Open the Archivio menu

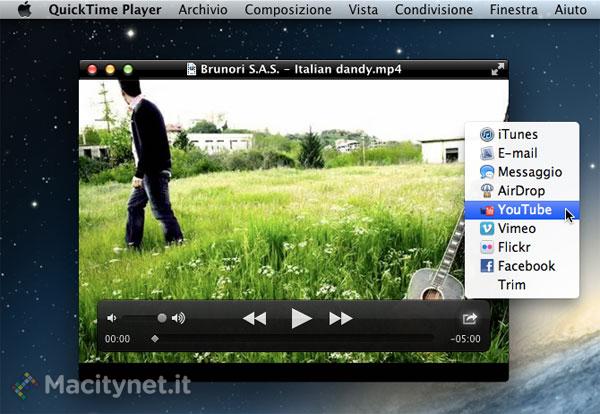203,10
